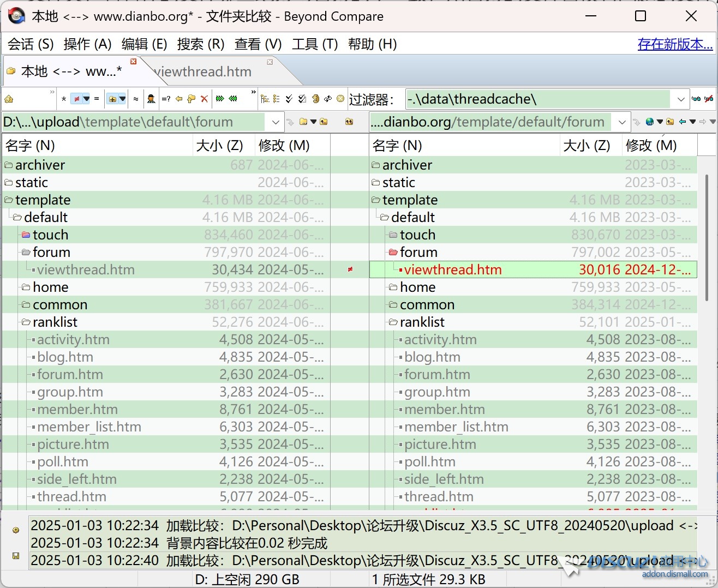Viewport: 718px width, 588px height.
Task: Open the dropdown beside folder structure button
Action: click(122, 99)
